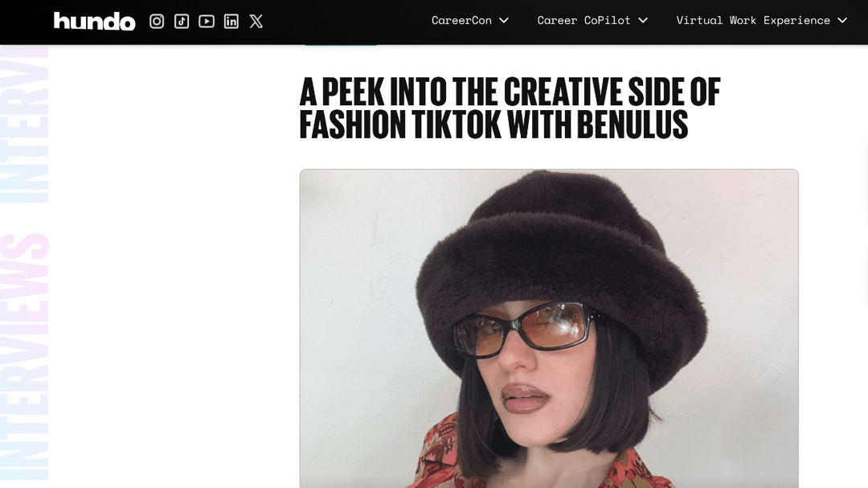Expand the Virtual Work Experience chevron
The image size is (868, 488).
point(842,21)
